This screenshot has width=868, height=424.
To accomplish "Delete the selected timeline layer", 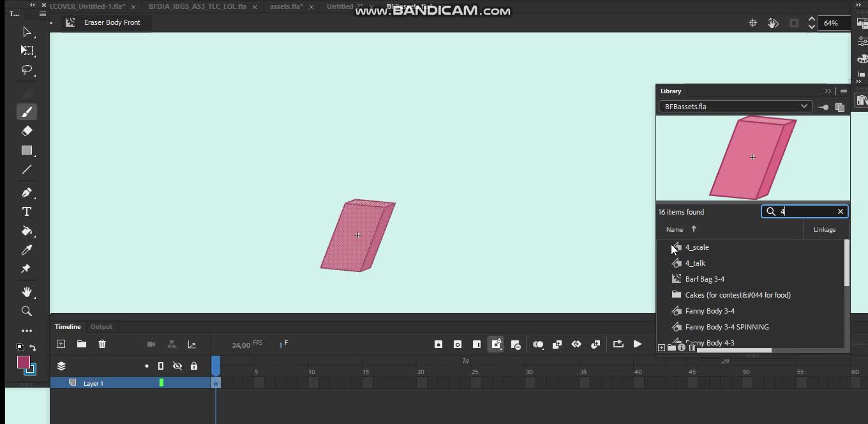I will click(x=102, y=344).
